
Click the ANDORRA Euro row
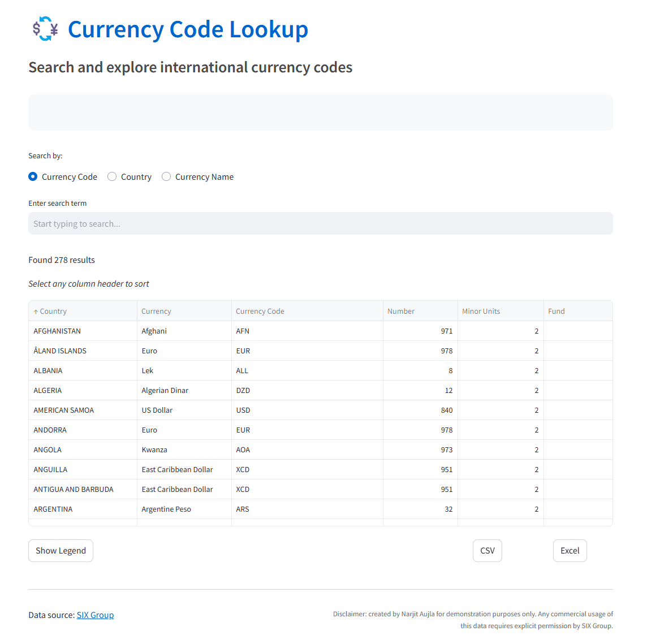pyautogui.click(x=226, y=430)
